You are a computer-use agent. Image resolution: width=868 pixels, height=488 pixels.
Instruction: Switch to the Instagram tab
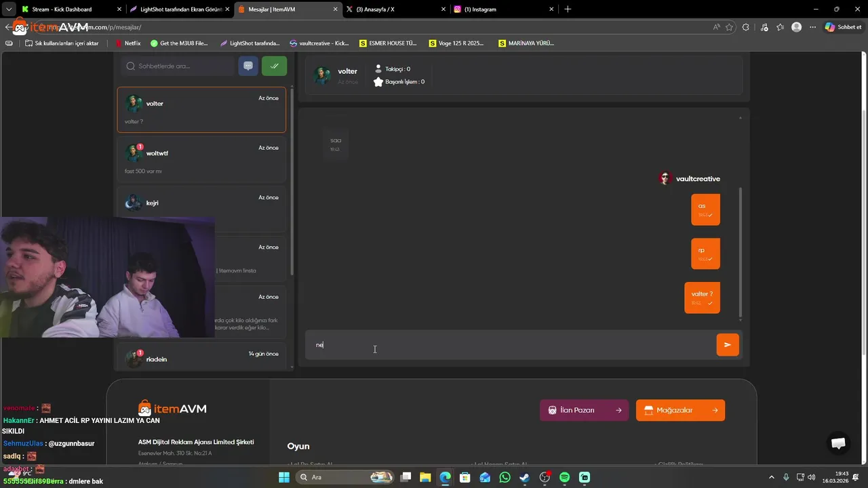[x=503, y=9]
